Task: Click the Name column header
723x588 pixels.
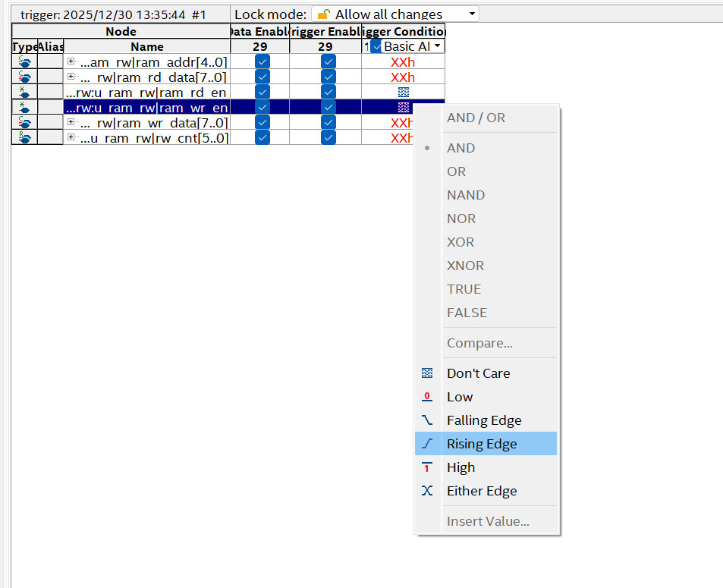Action: (146, 46)
